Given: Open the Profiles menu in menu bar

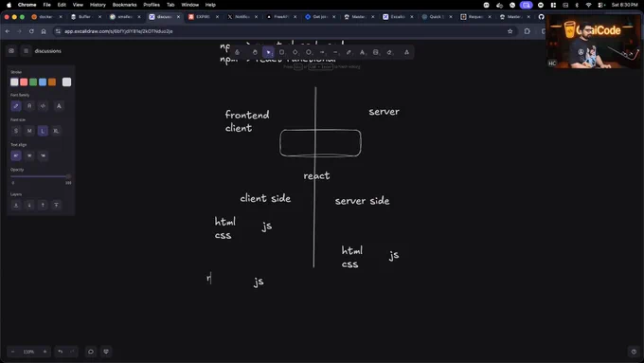Looking at the screenshot, I should coord(152,5).
